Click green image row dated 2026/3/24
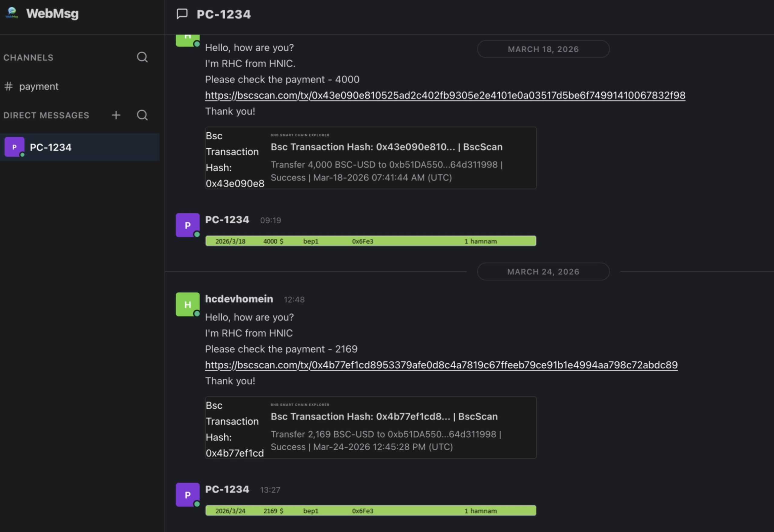The width and height of the screenshot is (774, 532). point(371,511)
